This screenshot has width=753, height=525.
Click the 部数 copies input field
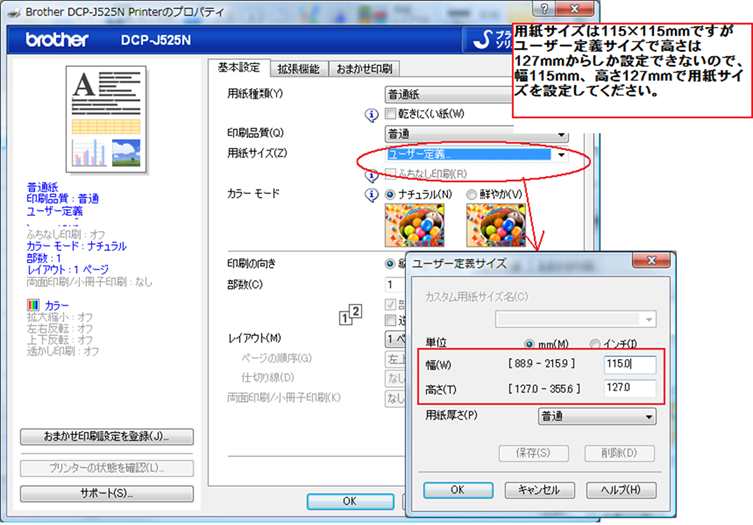coord(396,284)
